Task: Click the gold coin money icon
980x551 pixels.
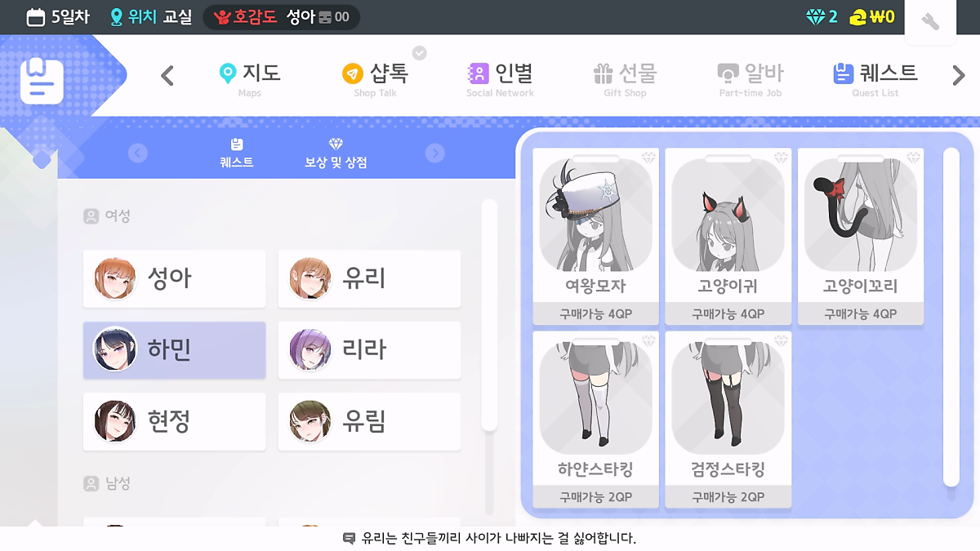Action: click(x=857, y=17)
